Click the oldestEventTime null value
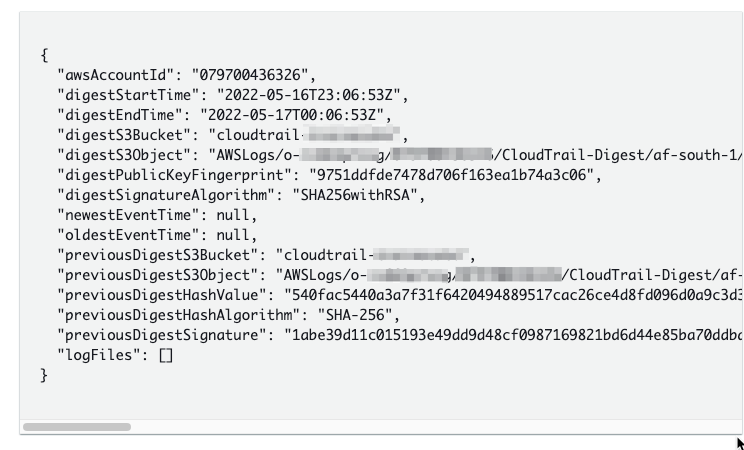Image resolution: width=744 pixels, height=450 pixels. (x=233, y=235)
